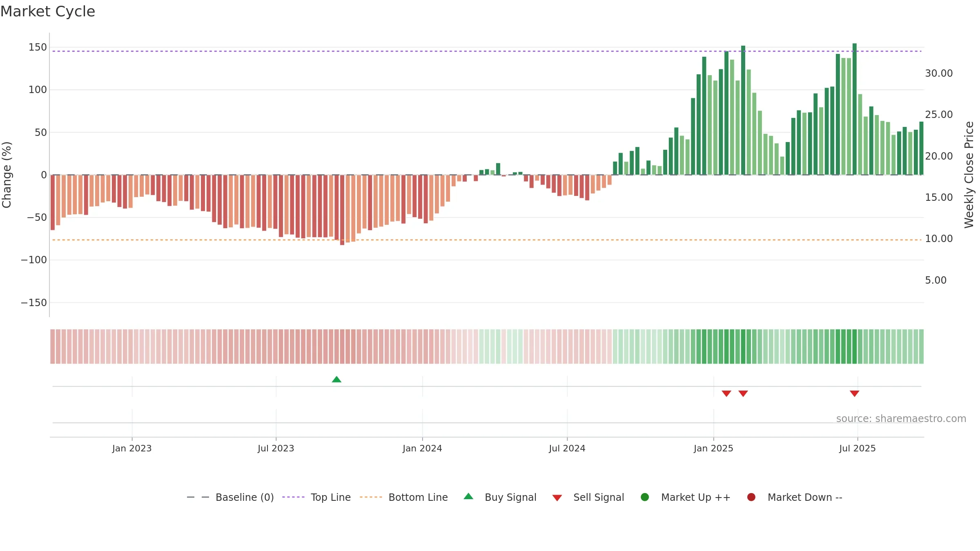Toggle the Market Up ++ legend entry

[686, 497]
